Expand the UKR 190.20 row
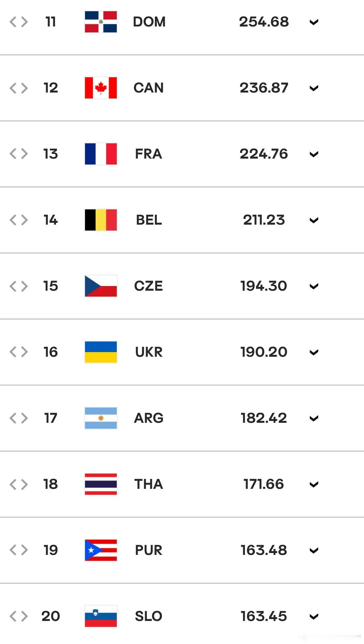 tap(314, 352)
